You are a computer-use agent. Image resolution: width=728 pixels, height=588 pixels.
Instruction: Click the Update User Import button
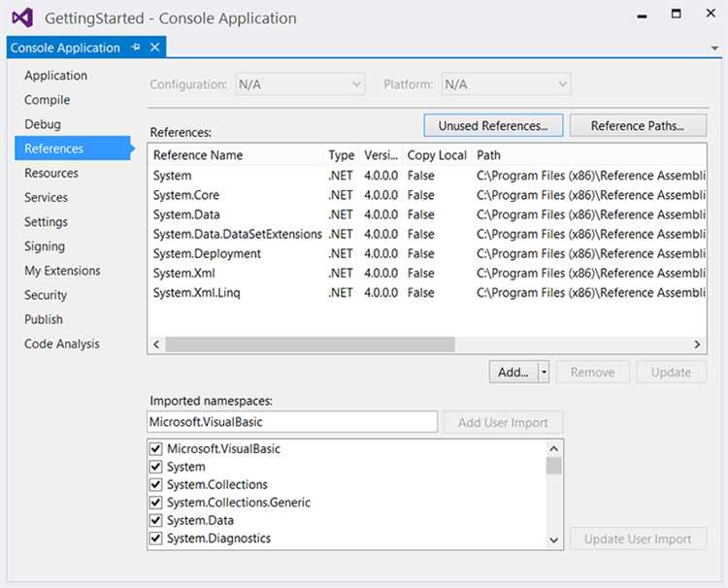point(638,539)
